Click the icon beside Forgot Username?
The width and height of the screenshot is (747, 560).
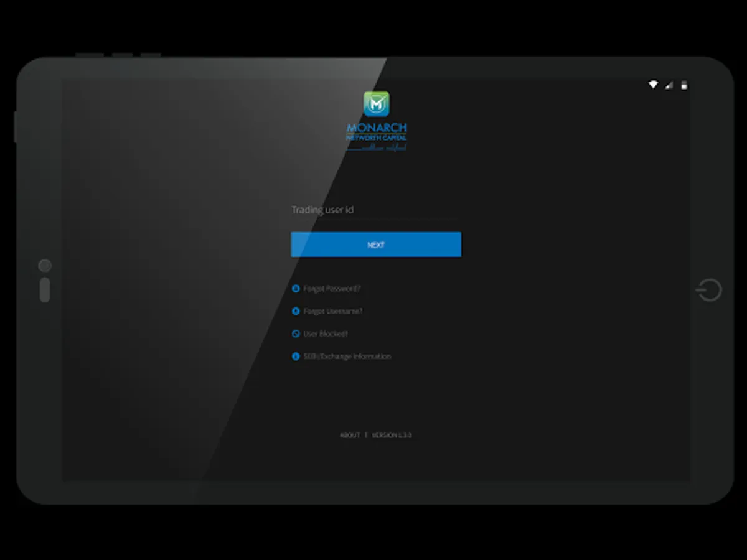tap(296, 311)
